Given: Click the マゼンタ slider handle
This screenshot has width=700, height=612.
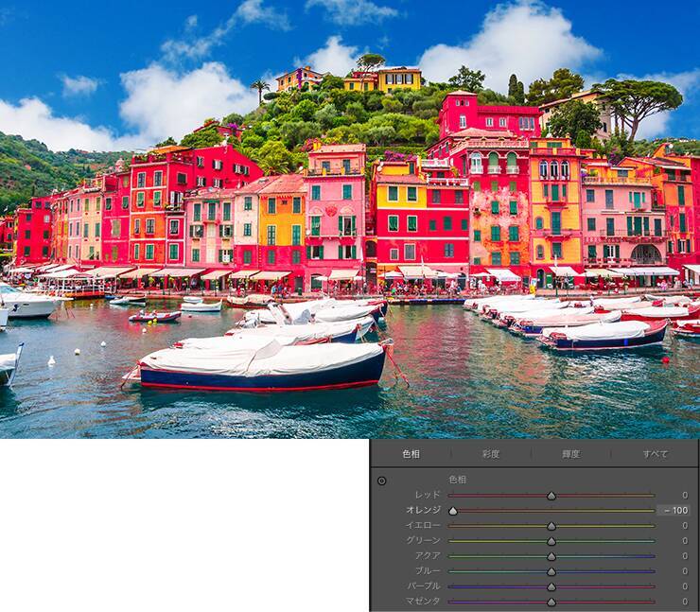Looking at the screenshot, I should tap(551, 602).
